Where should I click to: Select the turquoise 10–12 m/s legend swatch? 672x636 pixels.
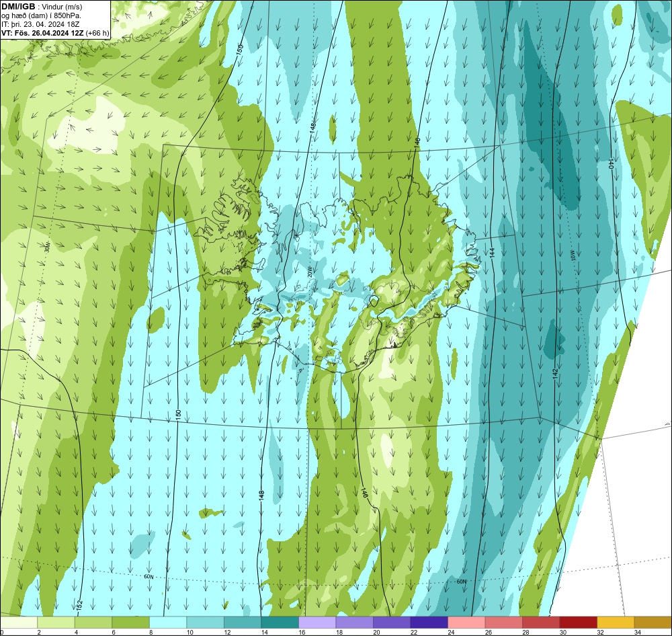205,623
